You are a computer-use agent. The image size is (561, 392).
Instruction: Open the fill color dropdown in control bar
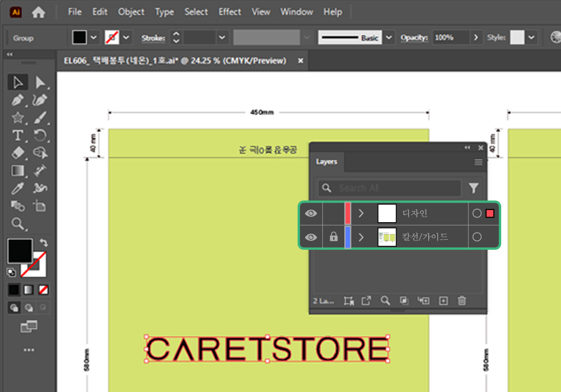(x=93, y=38)
